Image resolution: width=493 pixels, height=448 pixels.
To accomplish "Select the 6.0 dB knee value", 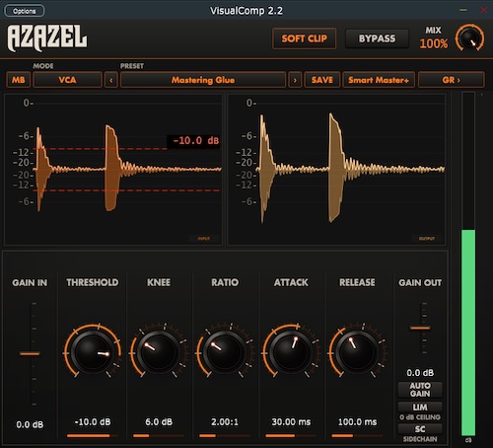I will coord(159,422).
